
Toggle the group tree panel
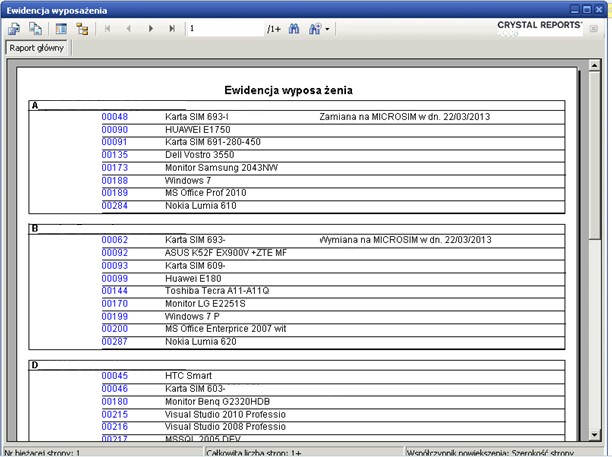coord(82,29)
